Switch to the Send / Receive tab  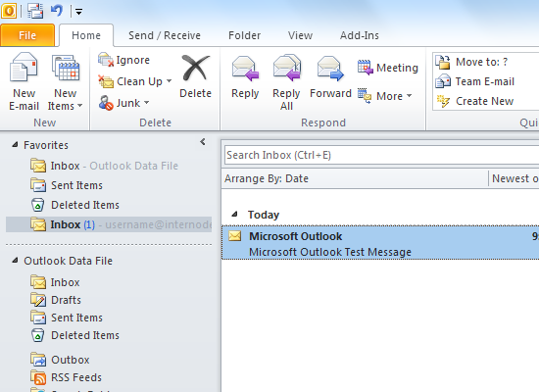pos(165,35)
